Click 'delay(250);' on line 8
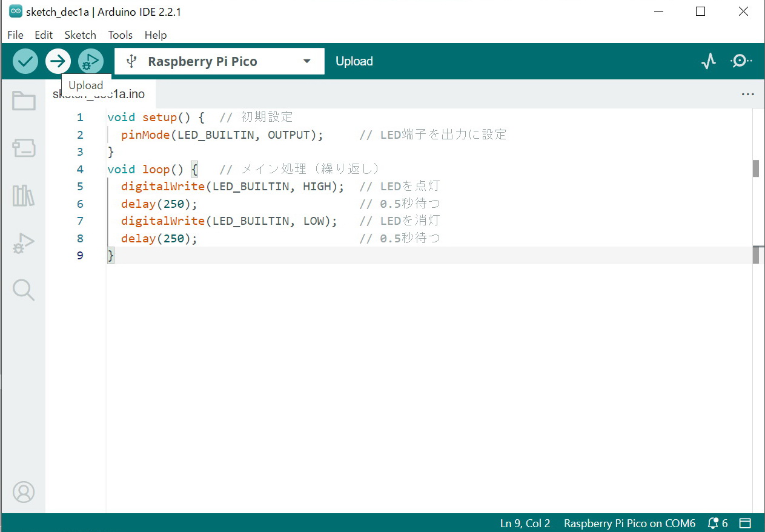 click(x=159, y=238)
